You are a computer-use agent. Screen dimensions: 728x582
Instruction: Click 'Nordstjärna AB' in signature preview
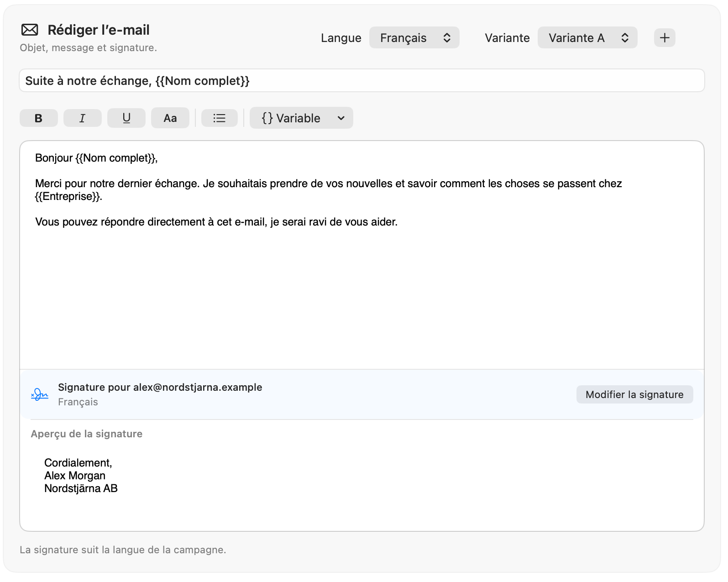(81, 488)
